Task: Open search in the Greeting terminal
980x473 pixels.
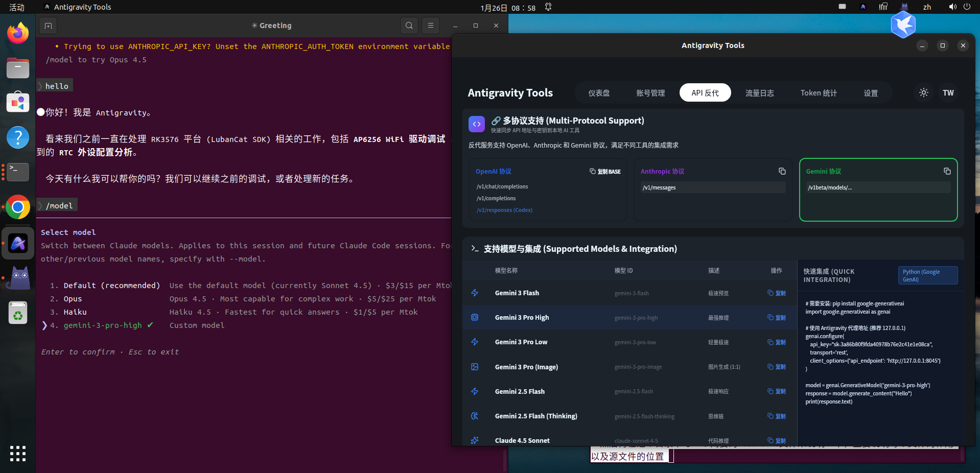Action: click(x=409, y=26)
